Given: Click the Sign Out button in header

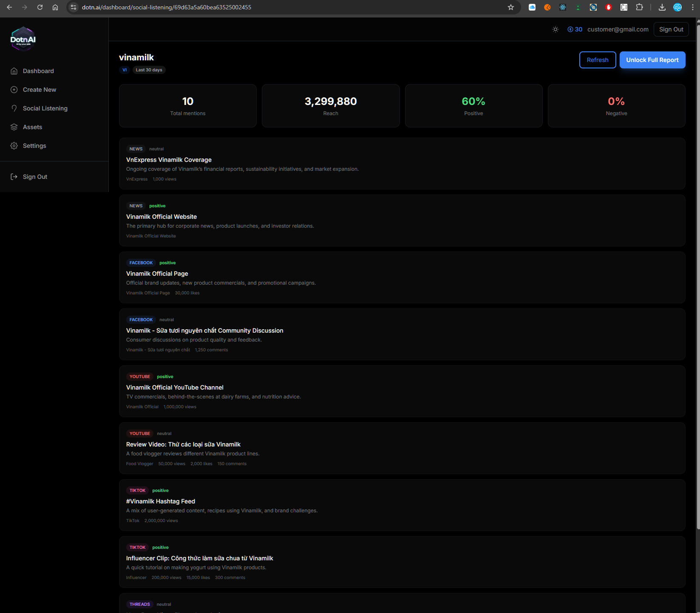Looking at the screenshot, I should coord(671,29).
